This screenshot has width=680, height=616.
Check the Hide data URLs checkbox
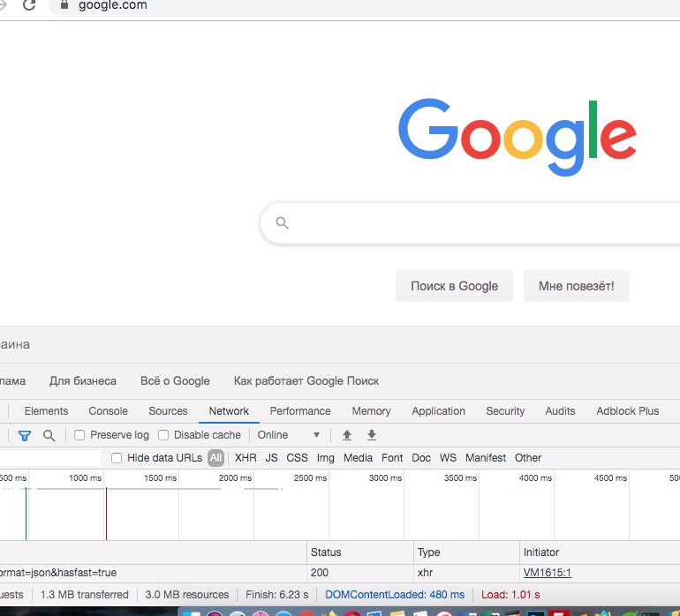pyautogui.click(x=117, y=458)
